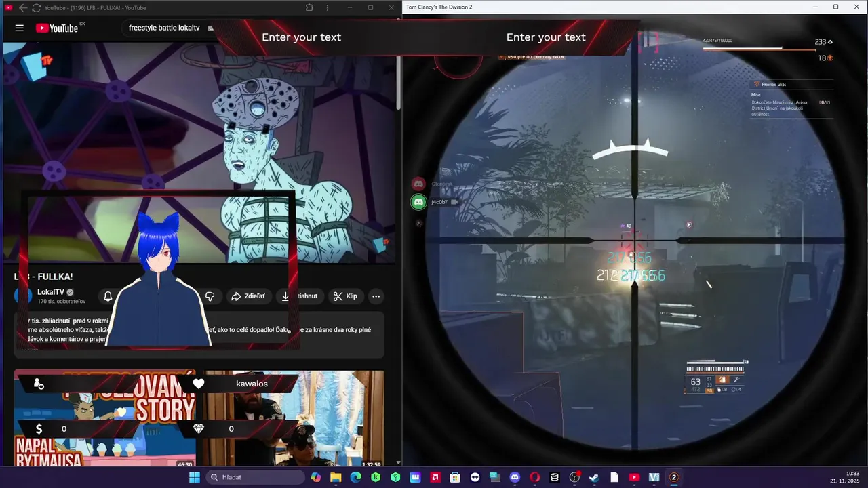Open the purple W app on taskbar
The image size is (868, 488).
(x=415, y=477)
